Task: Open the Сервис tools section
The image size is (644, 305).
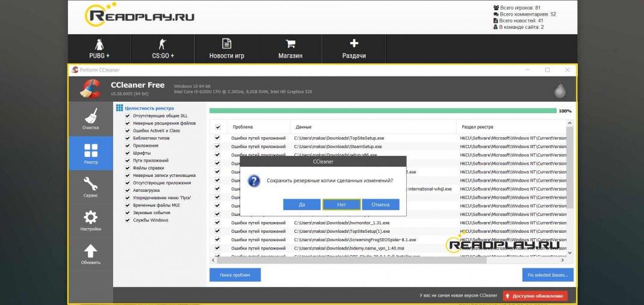Action: [90, 186]
